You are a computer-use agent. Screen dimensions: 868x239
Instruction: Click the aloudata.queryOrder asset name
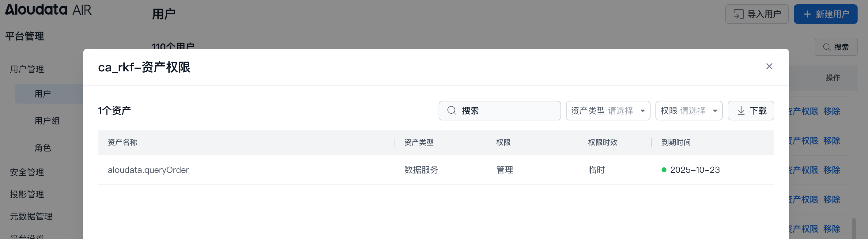click(x=148, y=170)
